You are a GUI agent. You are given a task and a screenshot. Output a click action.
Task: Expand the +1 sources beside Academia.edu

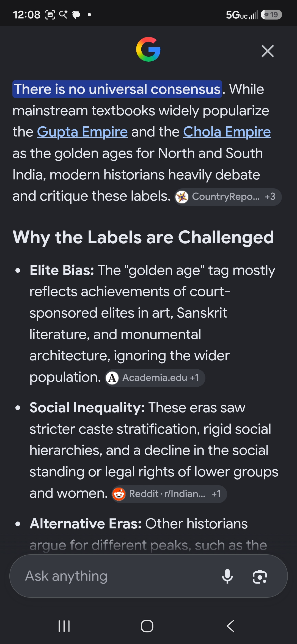tap(194, 378)
